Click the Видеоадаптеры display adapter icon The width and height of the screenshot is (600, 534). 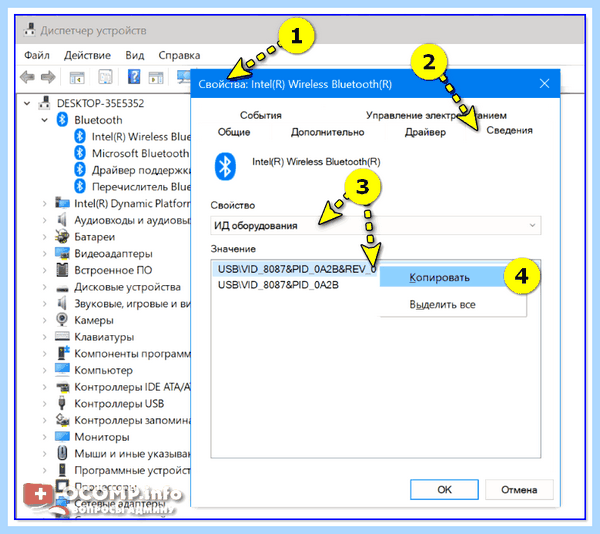(62, 253)
